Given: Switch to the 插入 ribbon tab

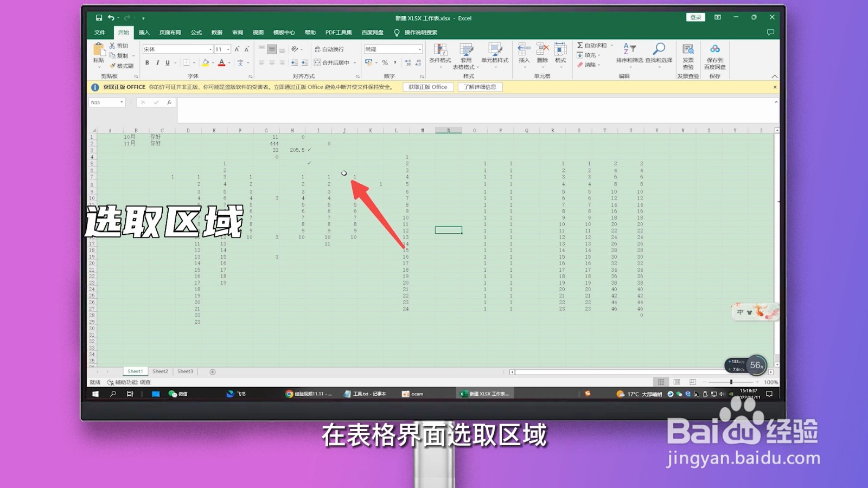Looking at the screenshot, I should click(144, 32).
